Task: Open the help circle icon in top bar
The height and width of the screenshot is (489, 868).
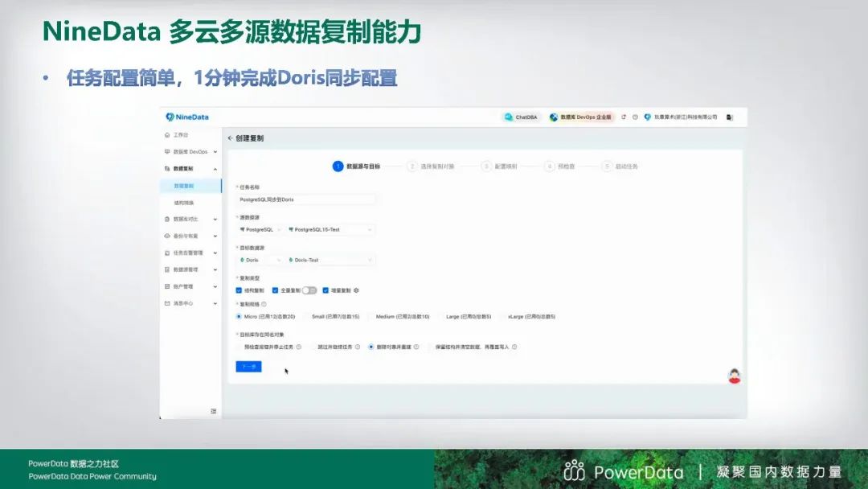Action: (x=635, y=117)
